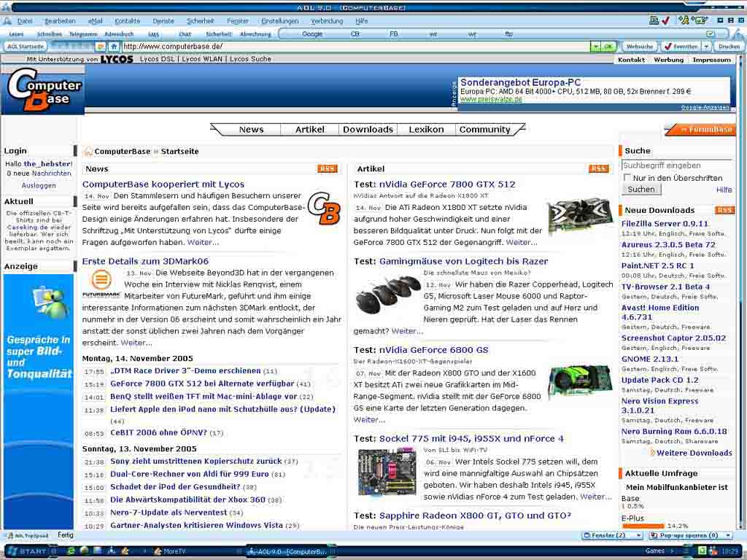
Task: Open the Bearbeiten menu
Action: 60,21
